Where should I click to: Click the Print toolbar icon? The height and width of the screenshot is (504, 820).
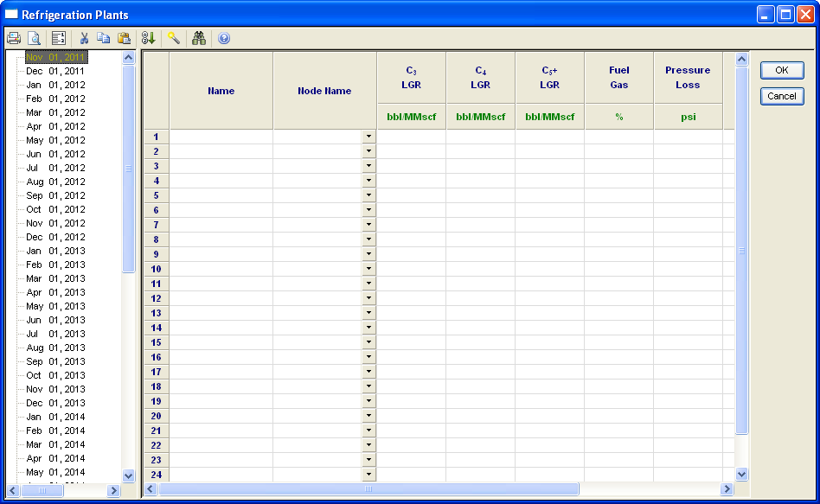point(14,38)
